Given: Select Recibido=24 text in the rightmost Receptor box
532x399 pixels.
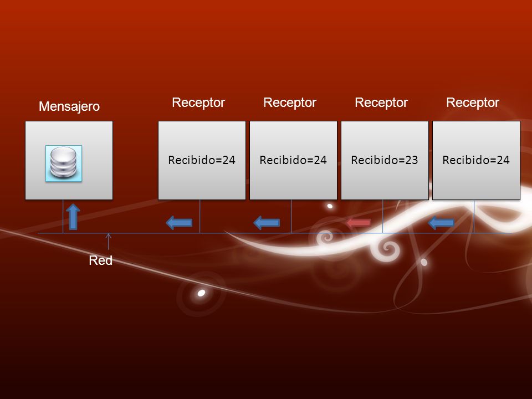Looking at the screenshot, I should click(x=476, y=160).
